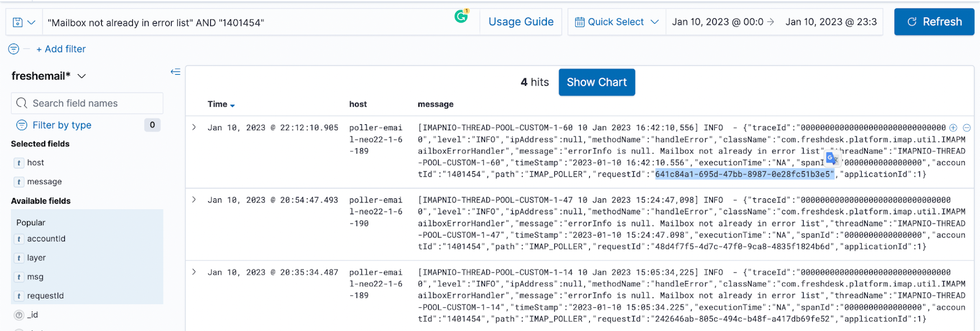Click the Google Translate popup icon
This screenshot has height=331, width=980.
832,158
